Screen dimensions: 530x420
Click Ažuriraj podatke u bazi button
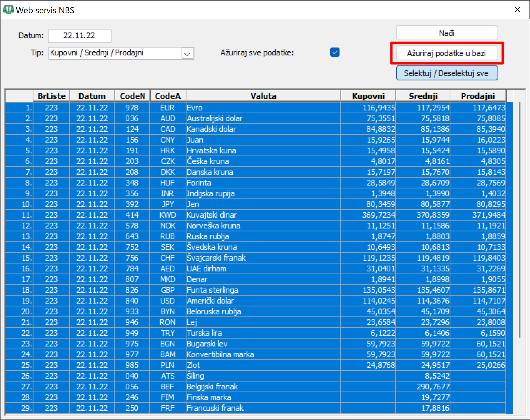pos(446,53)
